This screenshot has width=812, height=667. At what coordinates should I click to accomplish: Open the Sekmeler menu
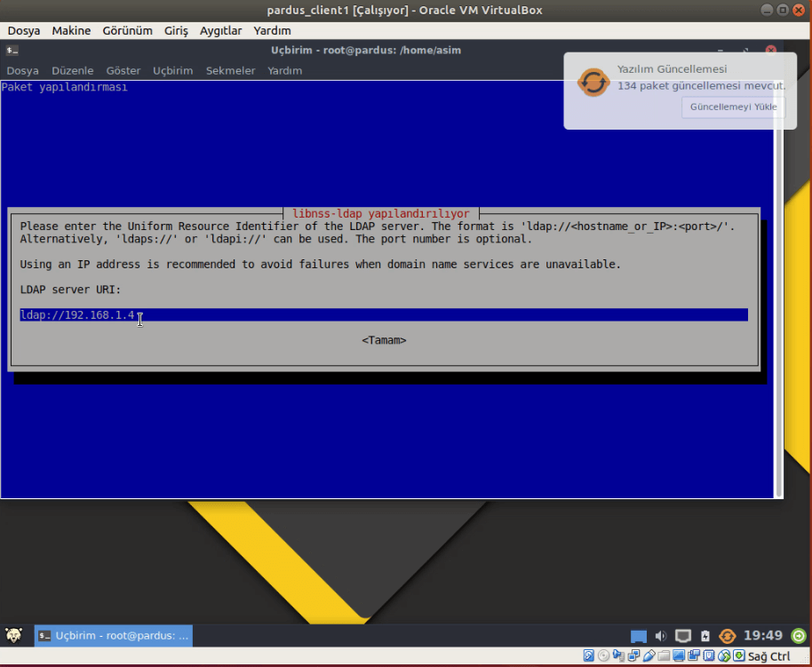click(x=230, y=70)
